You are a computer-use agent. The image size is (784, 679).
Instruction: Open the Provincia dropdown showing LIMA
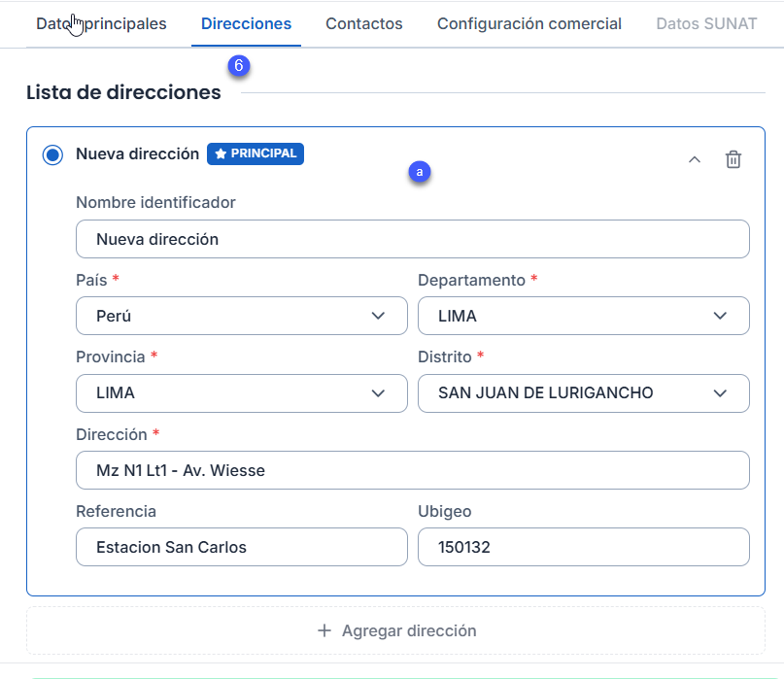click(x=242, y=393)
